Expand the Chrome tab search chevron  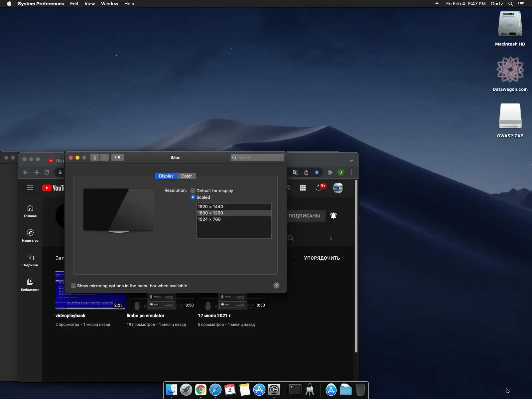(351, 161)
